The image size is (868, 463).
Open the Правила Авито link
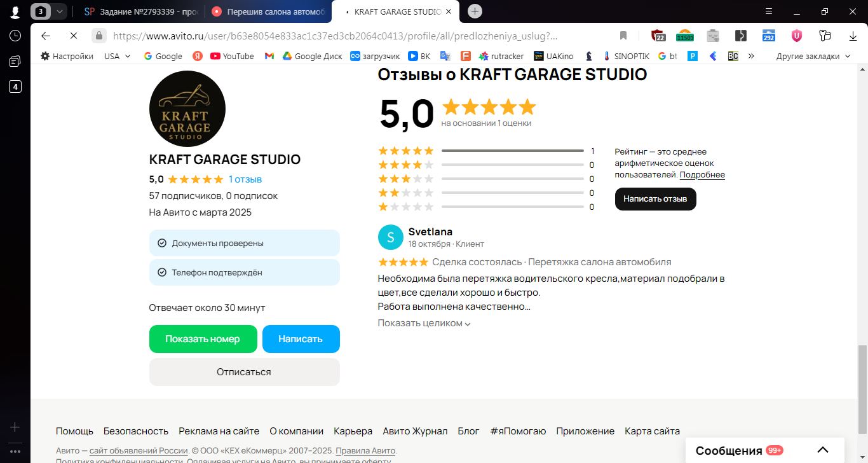365,451
